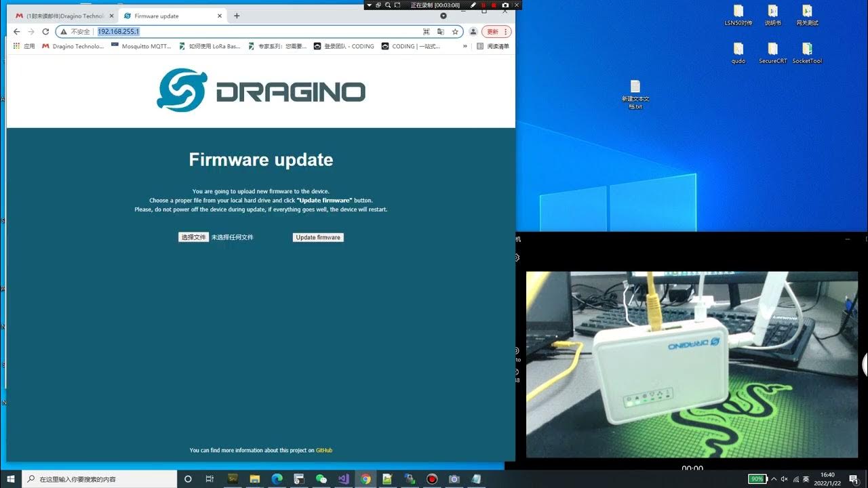
Task: Open the 网关测试 desktop icon
Action: coord(807,15)
